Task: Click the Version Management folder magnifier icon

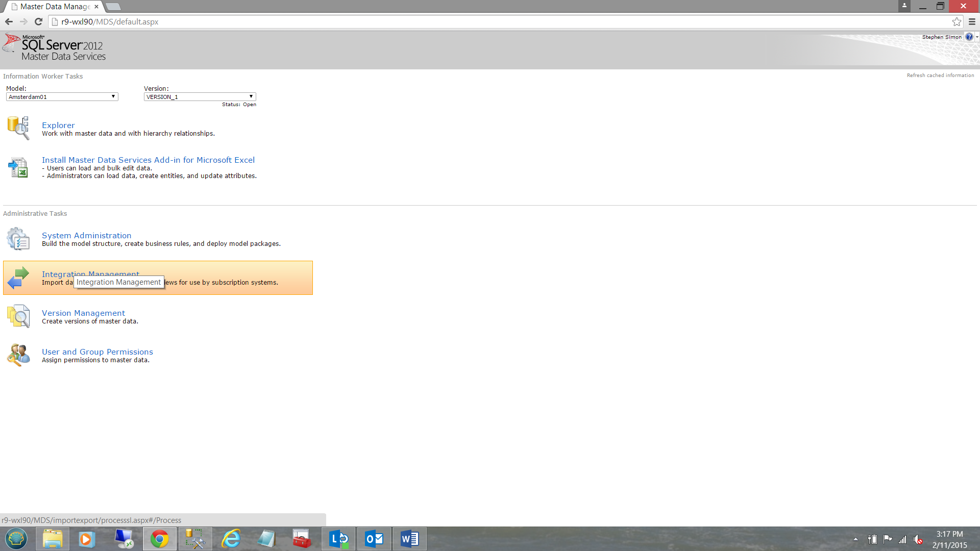Action: click(18, 316)
